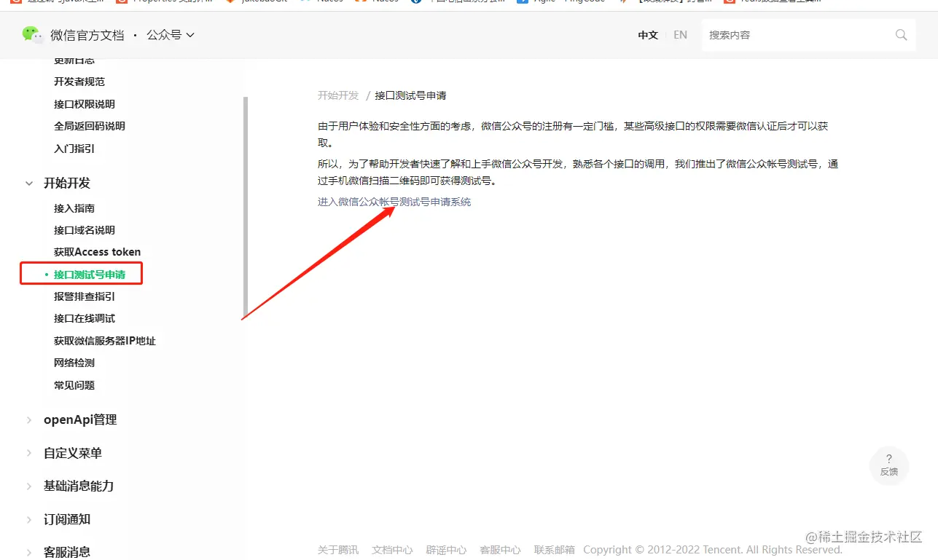Switch language to 中文
Screen dimensions: 938x560
coord(648,35)
